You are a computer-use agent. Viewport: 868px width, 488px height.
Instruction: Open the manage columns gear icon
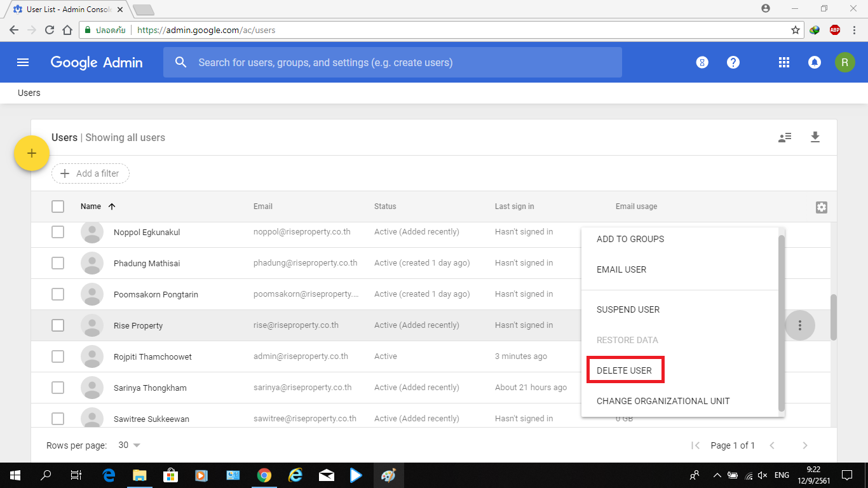pos(821,207)
